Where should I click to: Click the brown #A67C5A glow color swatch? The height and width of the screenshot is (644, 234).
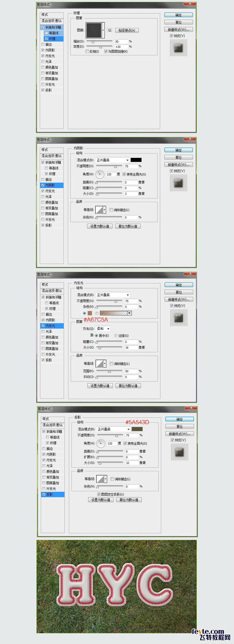pos(90,313)
